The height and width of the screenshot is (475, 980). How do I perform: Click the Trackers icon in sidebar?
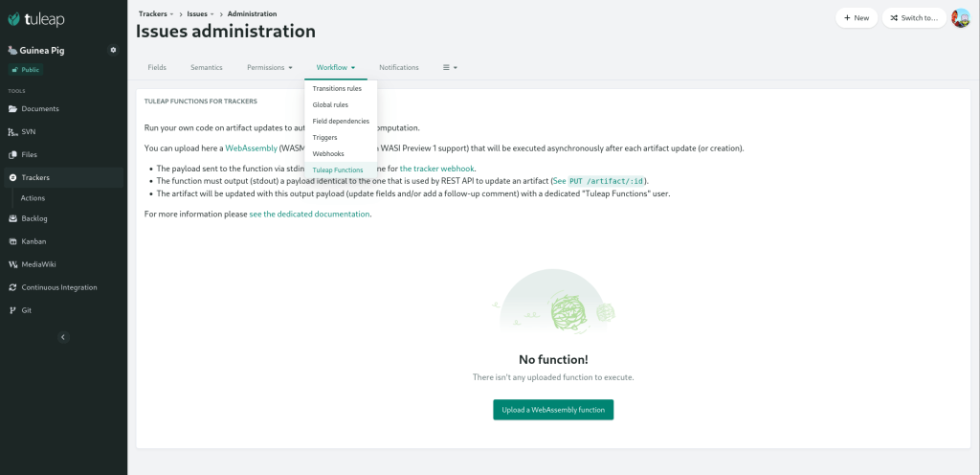pyautogui.click(x=12, y=178)
